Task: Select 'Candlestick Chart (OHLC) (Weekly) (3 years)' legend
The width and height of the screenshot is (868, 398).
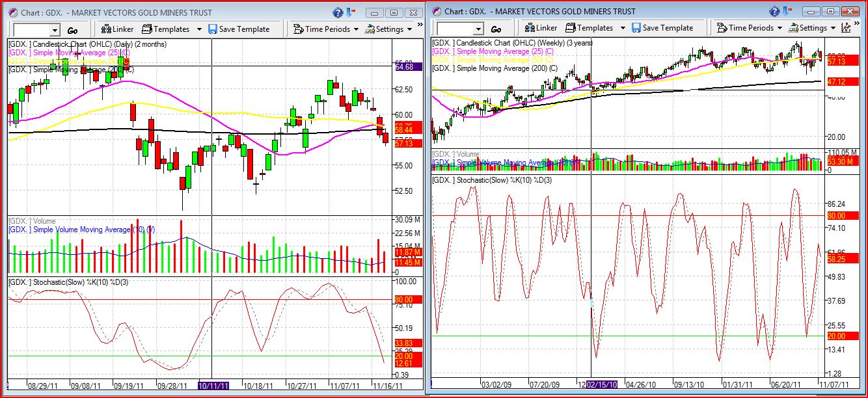Action: click(513, 42)
